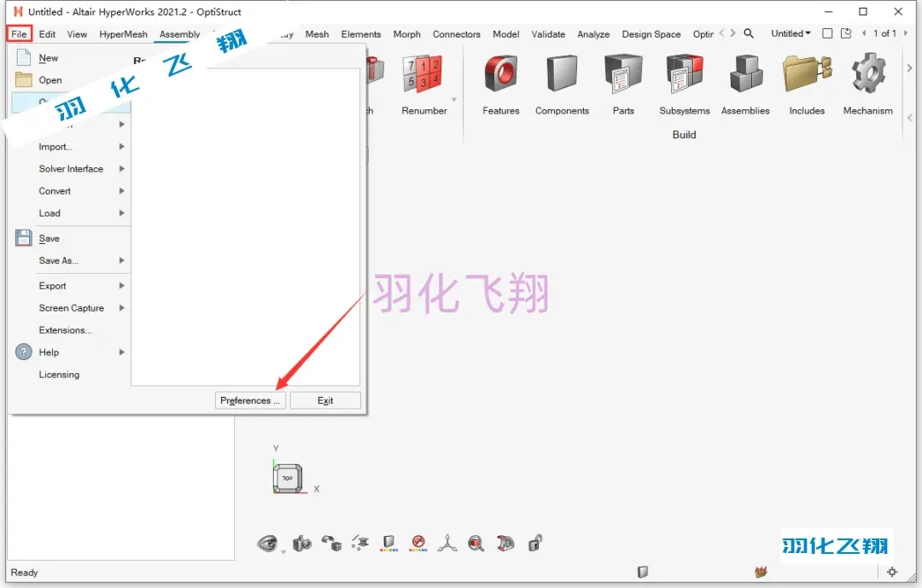Switch to the Mesh ribbon tab
The height and width of the screenshot is (588, 922).
pyautogui.click(x=317, y=34)
